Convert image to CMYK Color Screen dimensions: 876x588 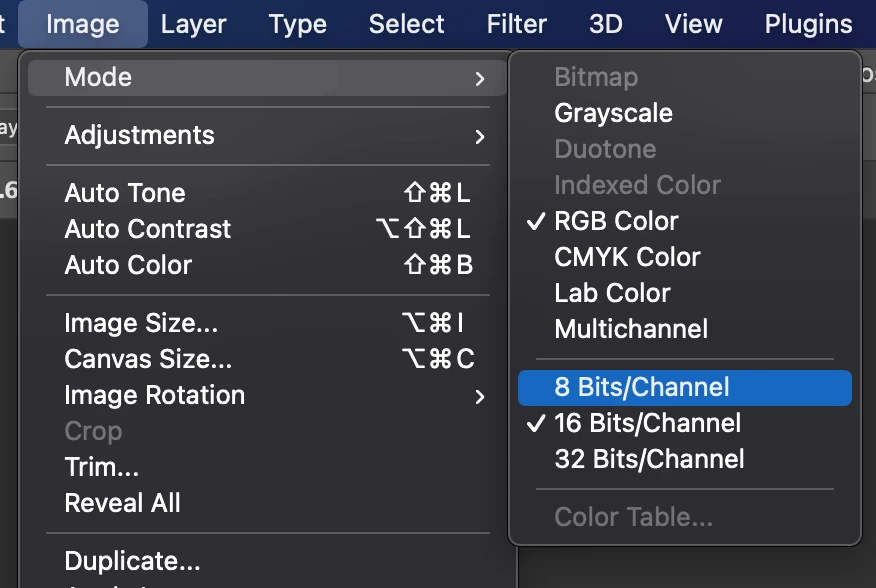pyautogui.click(x=627, y=257)
